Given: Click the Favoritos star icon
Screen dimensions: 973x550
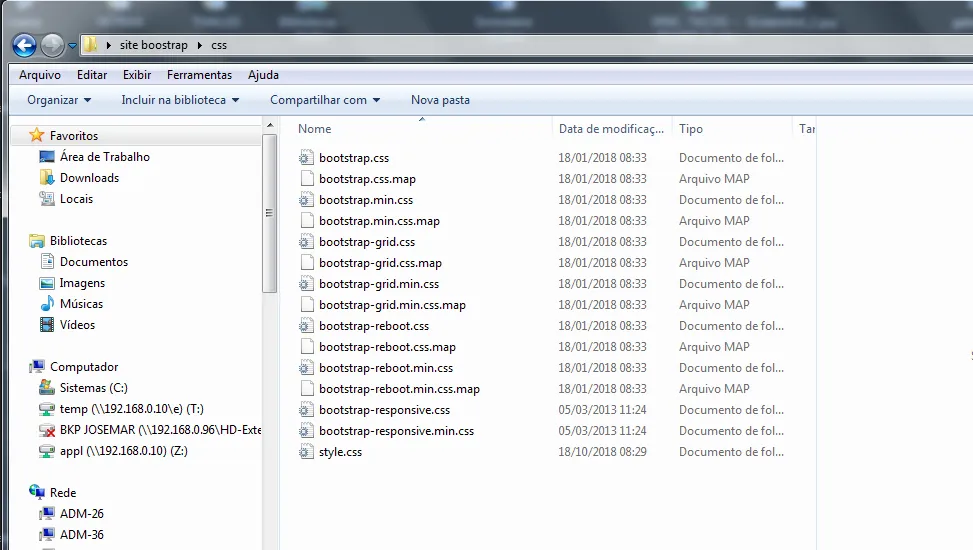Looking at the screenshot, I should click(37, 135).
